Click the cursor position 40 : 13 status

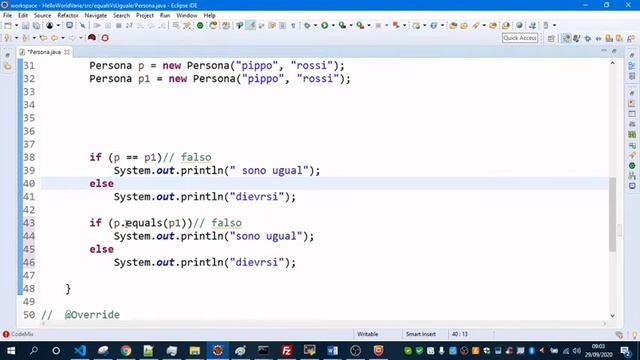click(460, 334)
